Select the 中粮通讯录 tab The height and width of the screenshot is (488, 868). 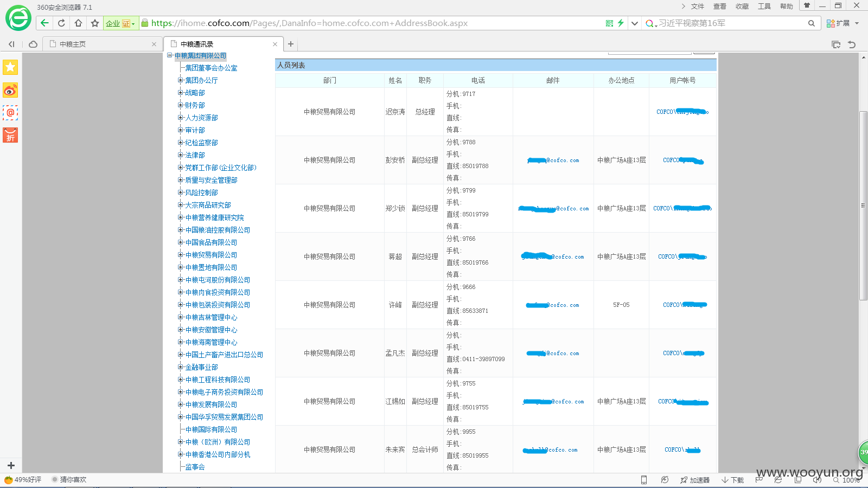[x=222, y=44]
